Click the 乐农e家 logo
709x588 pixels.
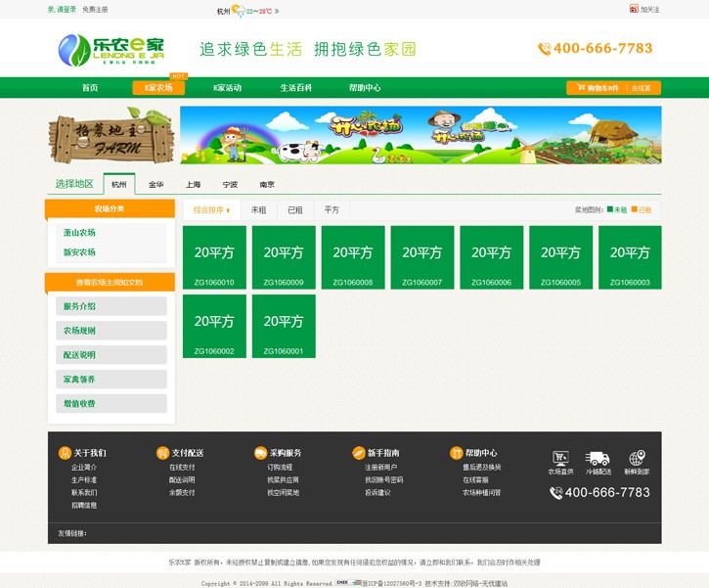pos(111,48)
